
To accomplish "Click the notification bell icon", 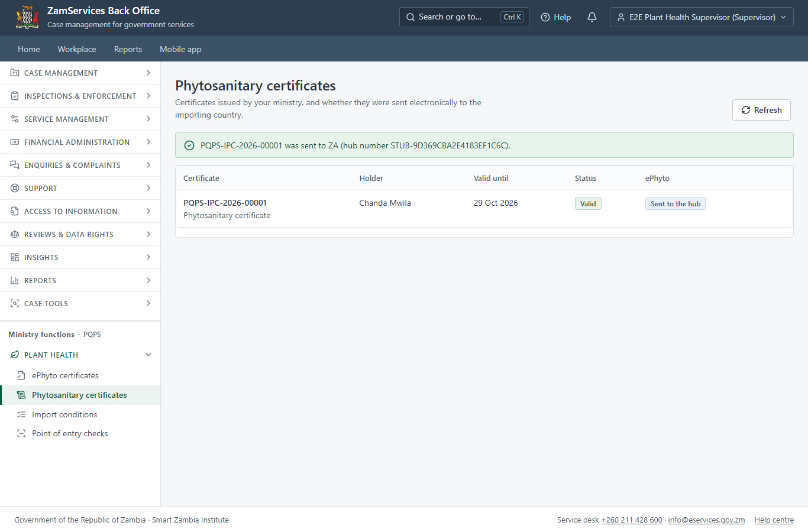I will (x=592, y=17).
